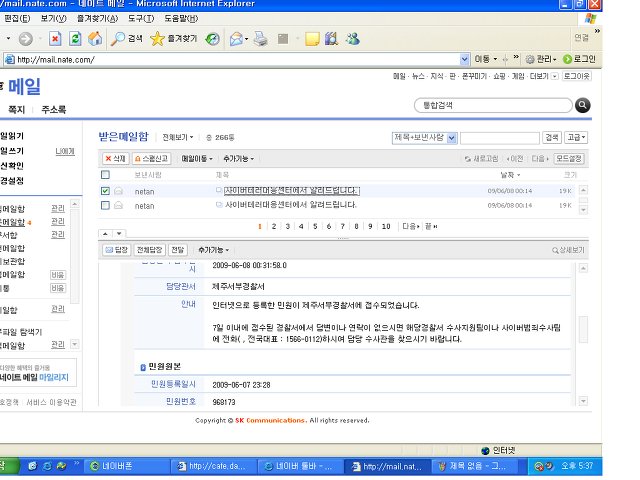Open the 고급 advanced search dropdown
640x480 pixels.
tap(576, 138)
